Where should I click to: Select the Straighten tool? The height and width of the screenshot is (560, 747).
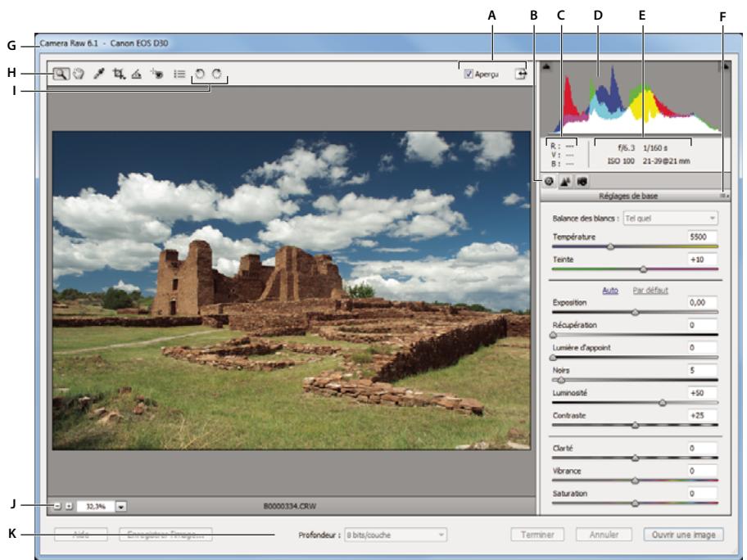tap(137, 74)
